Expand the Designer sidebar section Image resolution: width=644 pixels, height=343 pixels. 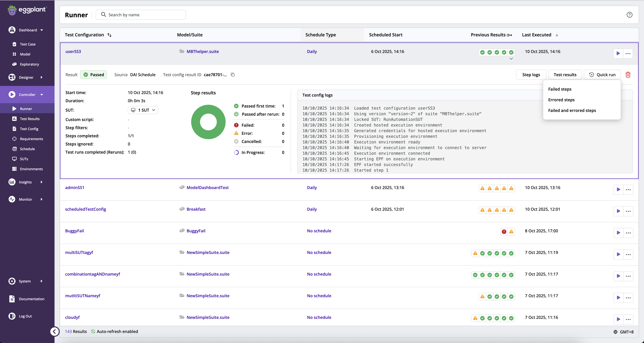click(x=26, y=77)
